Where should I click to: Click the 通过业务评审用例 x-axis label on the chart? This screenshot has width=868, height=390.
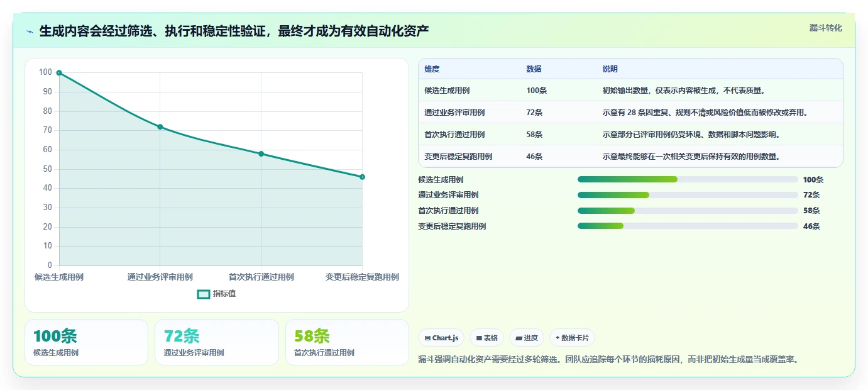[160, 277]
